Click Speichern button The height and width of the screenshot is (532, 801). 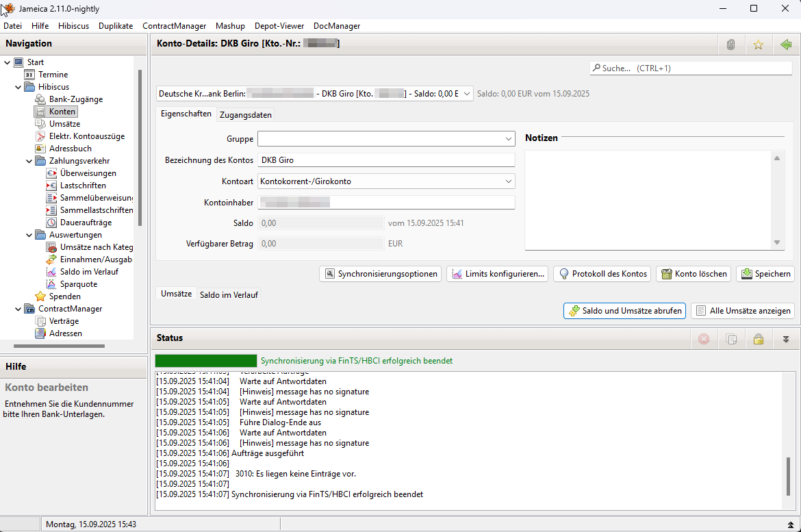(765, 274)
